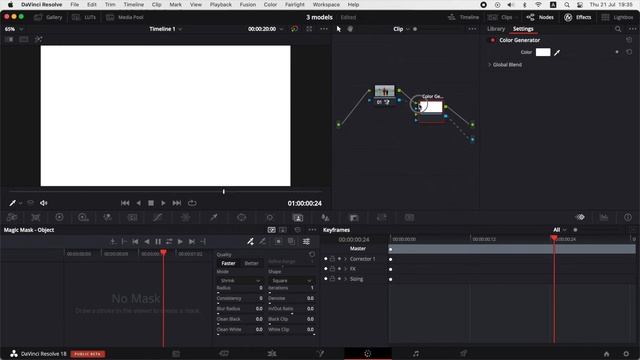
Task: Open the Camera Raw palette
Action: coord(12,218)
